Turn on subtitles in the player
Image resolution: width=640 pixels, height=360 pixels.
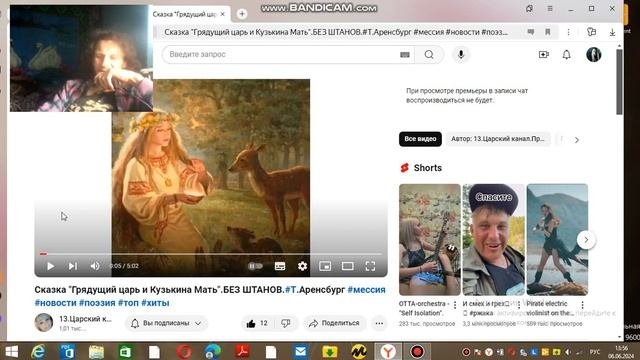[280, 266]
